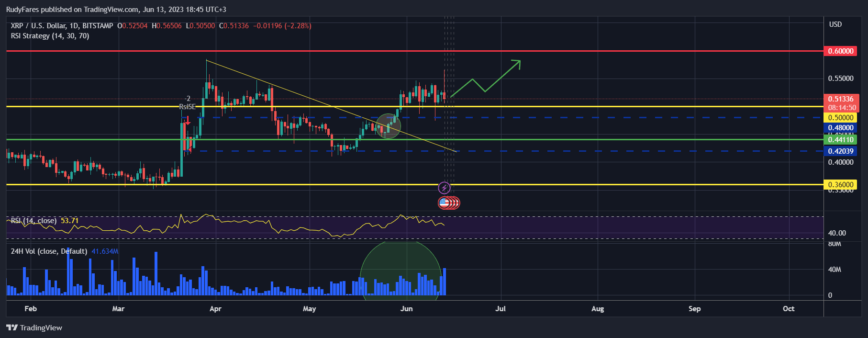Click the purple lightning bolt event icon
Image resolution: width=868 pixels, height=338 pixels.
445,188
